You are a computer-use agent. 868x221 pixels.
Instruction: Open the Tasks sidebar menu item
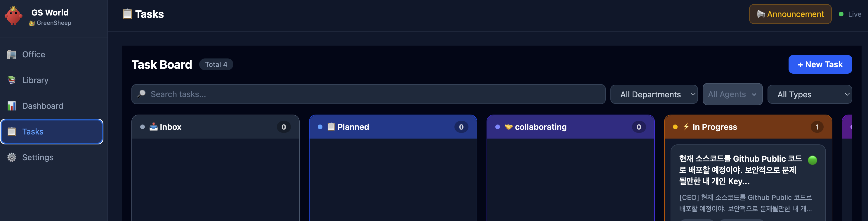pos(52,132)
